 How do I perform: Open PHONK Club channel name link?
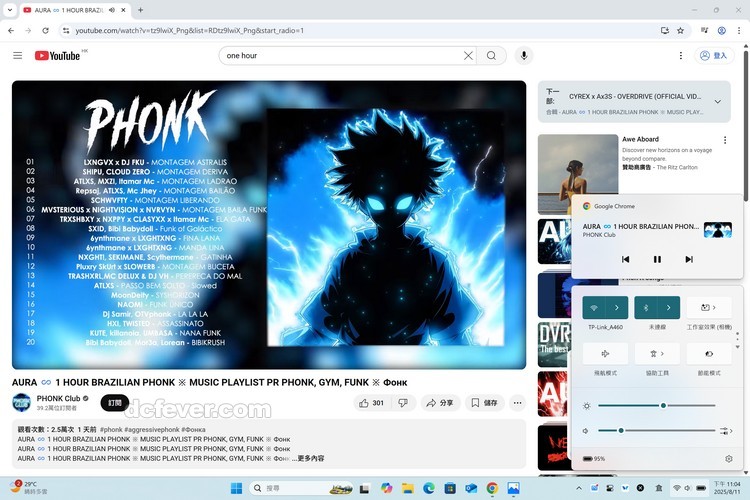coord(58,398)
